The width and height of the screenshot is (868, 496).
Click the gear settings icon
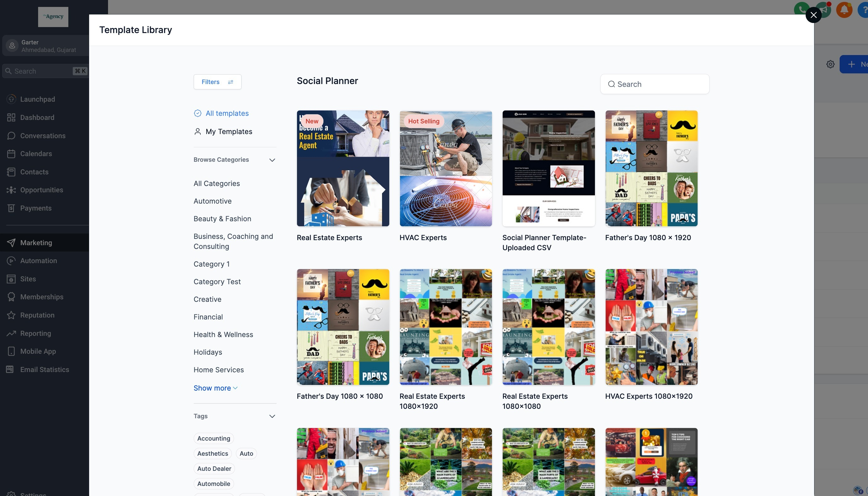(830, 65)
